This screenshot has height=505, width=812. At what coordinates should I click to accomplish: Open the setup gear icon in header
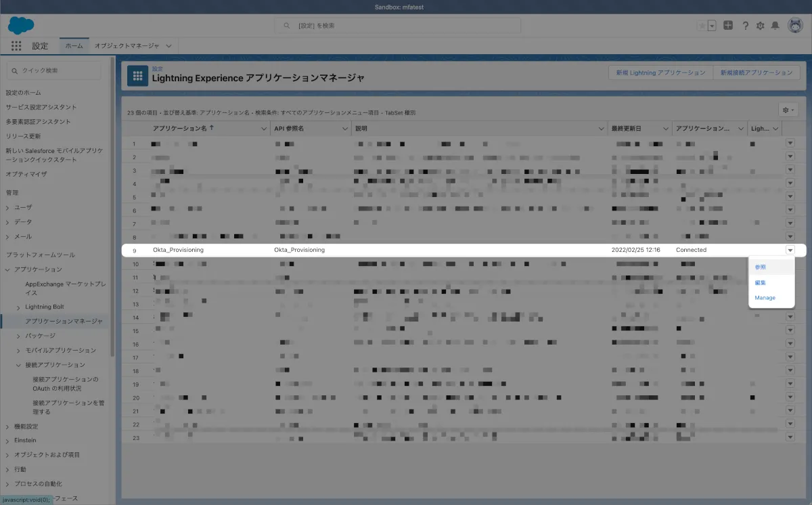point(760,26)
